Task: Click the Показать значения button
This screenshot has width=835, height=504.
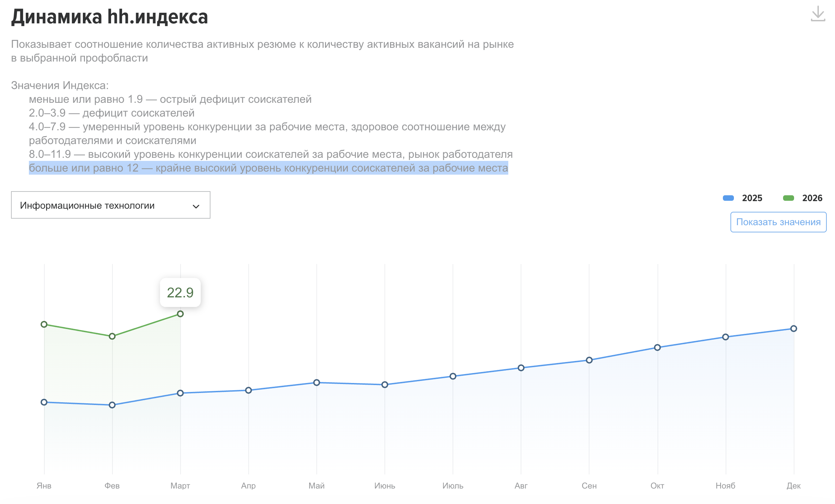Action: 778,222
